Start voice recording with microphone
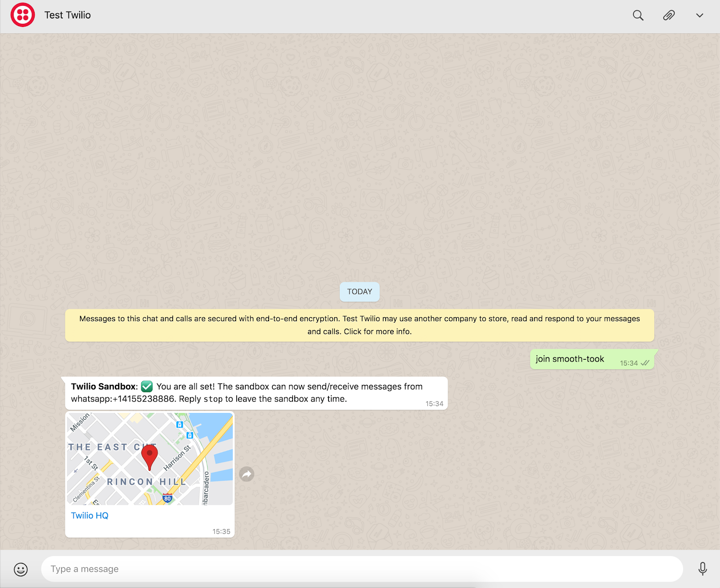 pos(702,569)
